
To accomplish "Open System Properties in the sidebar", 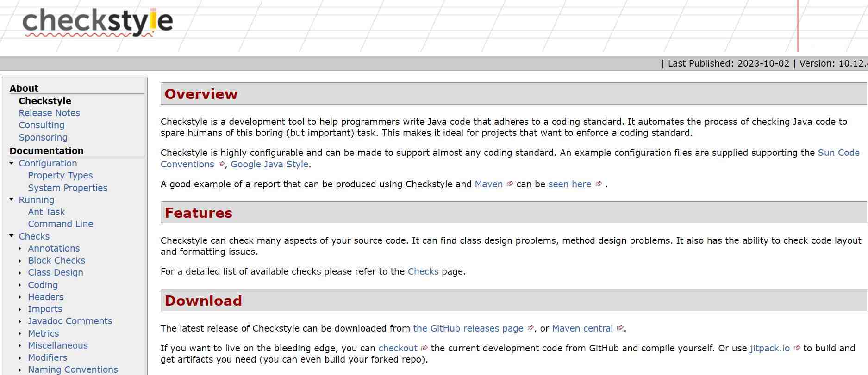I will 68,188.
